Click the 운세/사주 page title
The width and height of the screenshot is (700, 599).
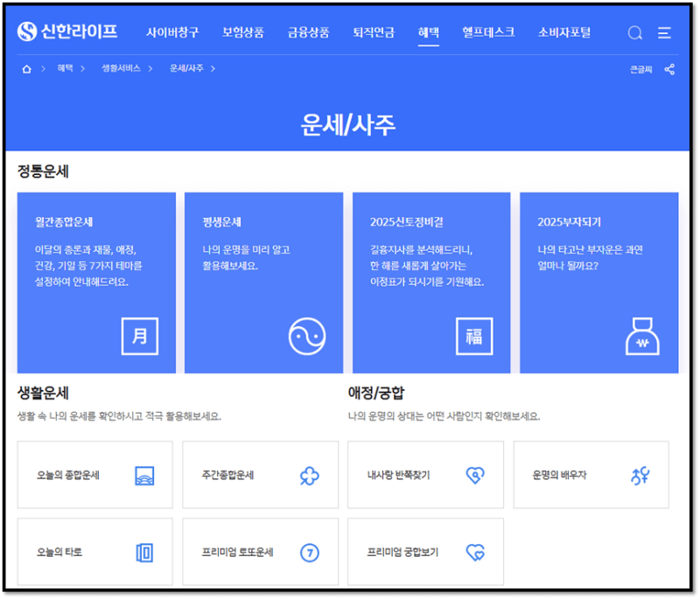click(347, 124)
